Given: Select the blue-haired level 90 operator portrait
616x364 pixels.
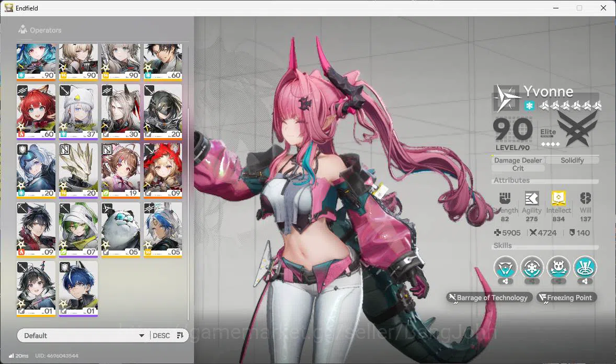Looking at the screenshot, I should coord(36,62).
